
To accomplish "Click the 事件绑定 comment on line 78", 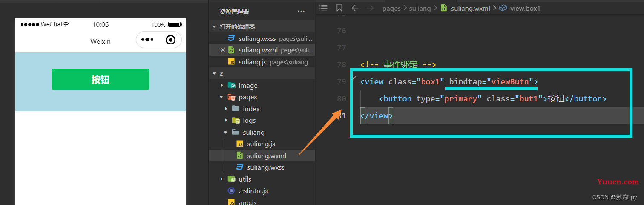I will click(x=400, y=65).
